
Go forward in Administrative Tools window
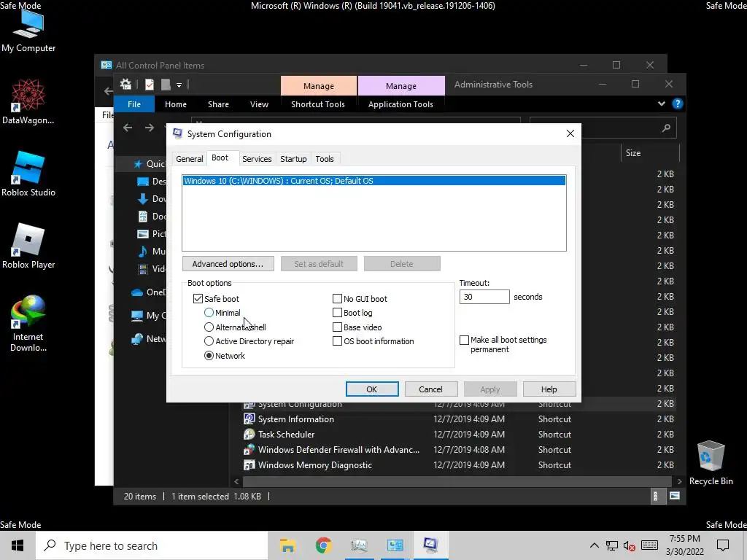(x=150, y=128)
